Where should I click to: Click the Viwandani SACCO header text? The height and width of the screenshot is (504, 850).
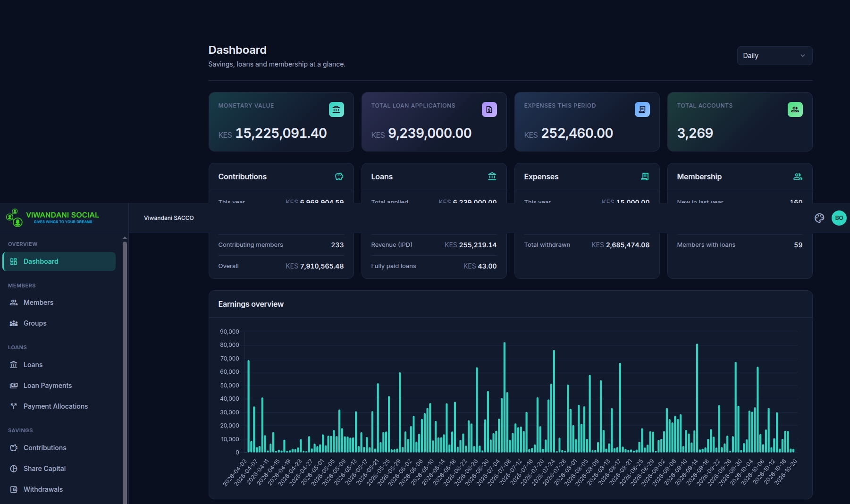click(x=168, y=218)
